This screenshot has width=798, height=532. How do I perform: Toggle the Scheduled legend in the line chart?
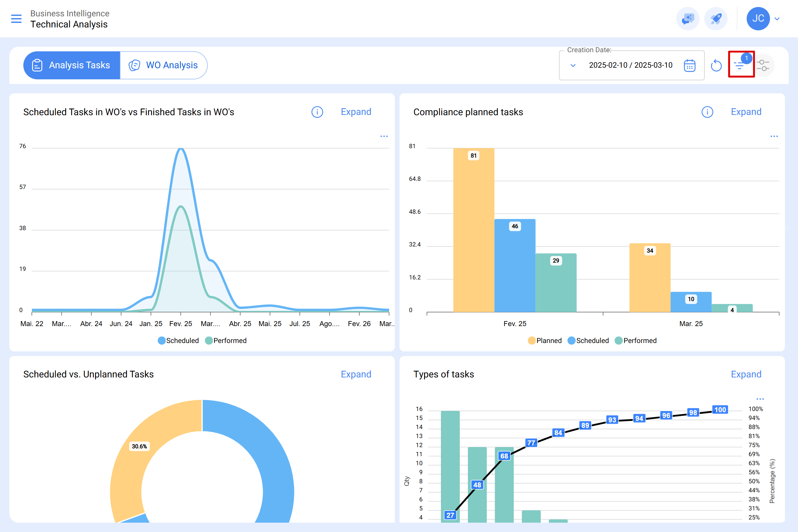[178, 341]
